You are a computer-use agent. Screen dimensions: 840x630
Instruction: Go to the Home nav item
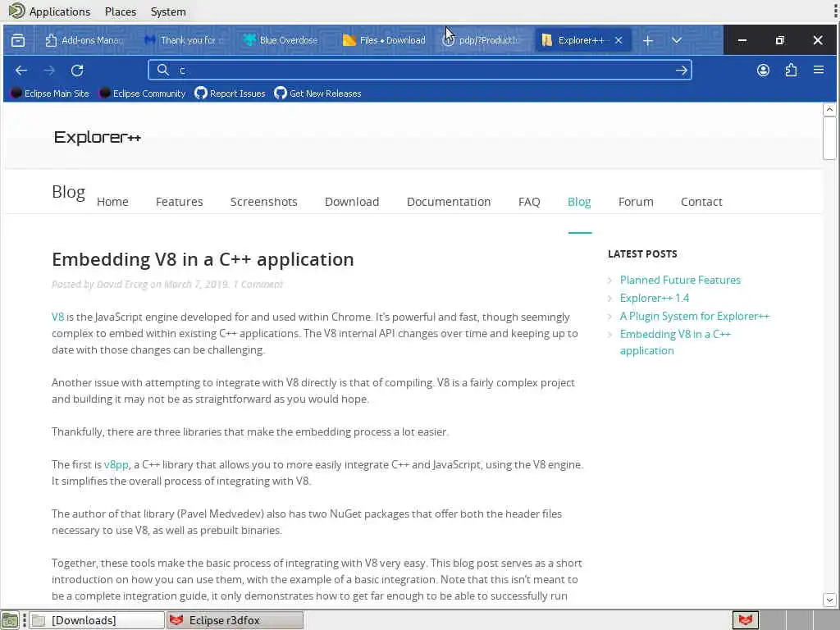pyautogui.click(x=112, y=202)
